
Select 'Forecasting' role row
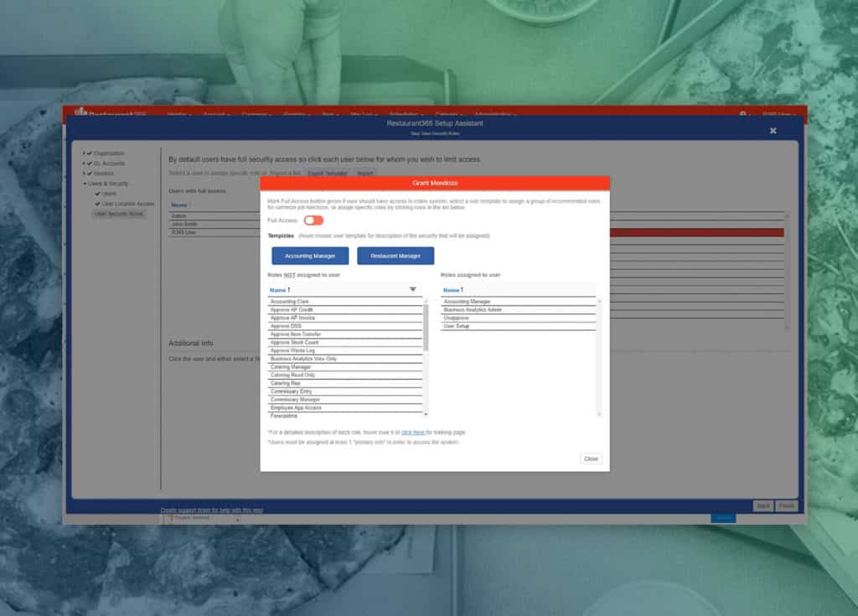click(344, 417)
